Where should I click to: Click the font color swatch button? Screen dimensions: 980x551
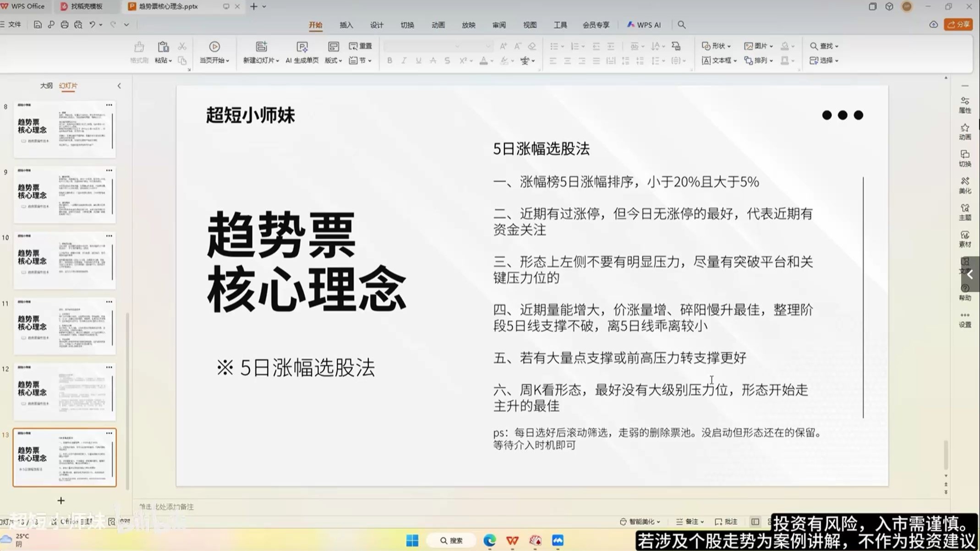(483, 60)
